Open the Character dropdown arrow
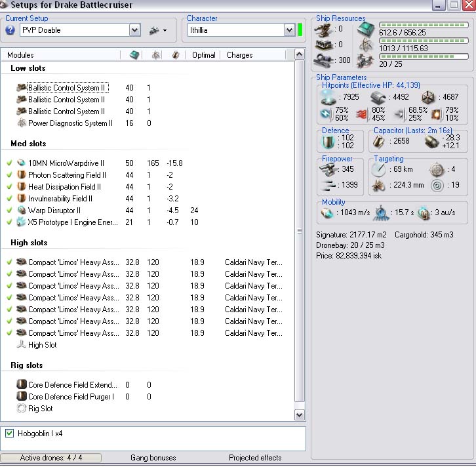This screenshot has height=467, width=476. [x=289, y=30]
